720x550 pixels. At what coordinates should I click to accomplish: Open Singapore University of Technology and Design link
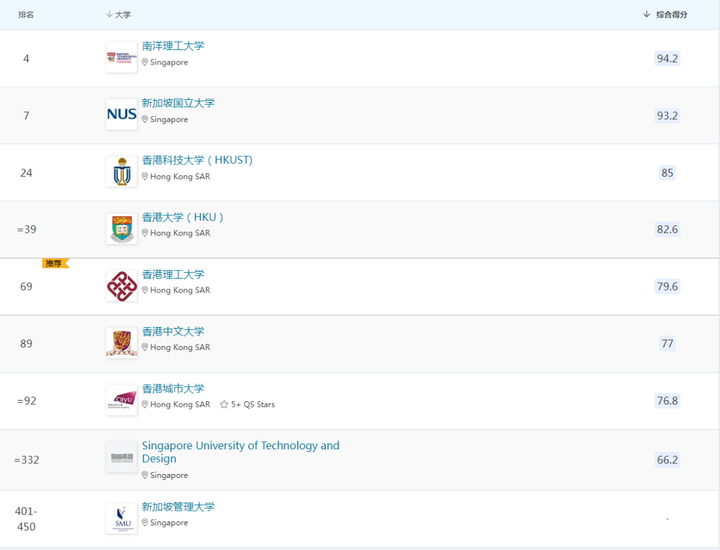click(x=241, y=452)
